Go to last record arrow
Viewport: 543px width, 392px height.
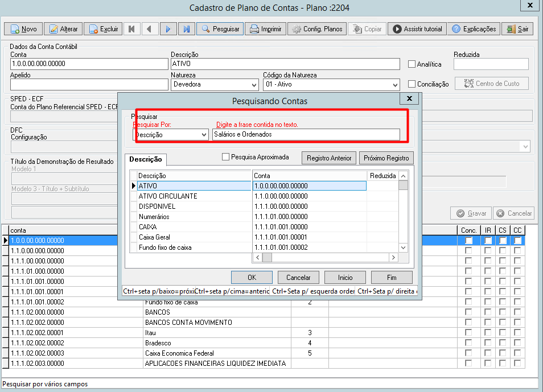point(186,29)
